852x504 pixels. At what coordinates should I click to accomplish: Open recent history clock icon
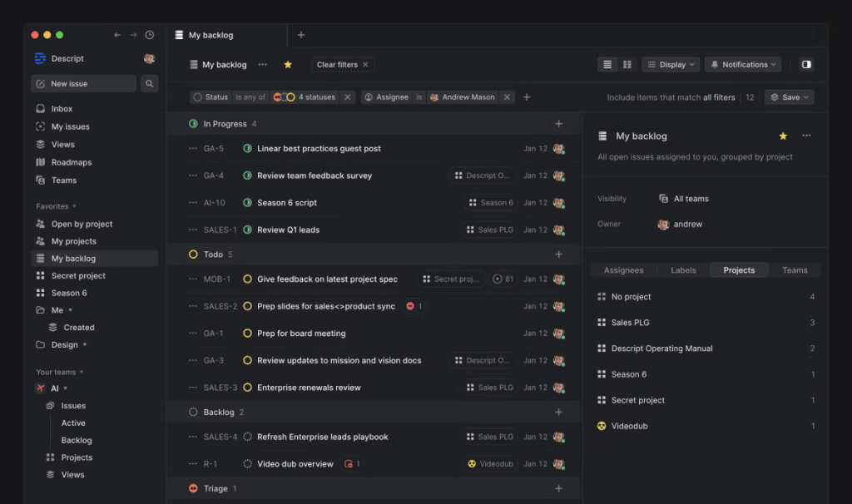pos(150,35)
